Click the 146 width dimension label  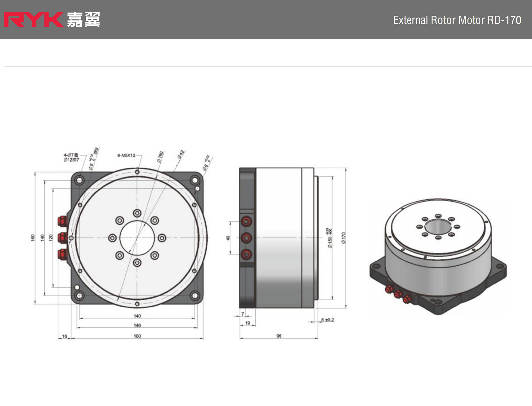click(137, 325)
